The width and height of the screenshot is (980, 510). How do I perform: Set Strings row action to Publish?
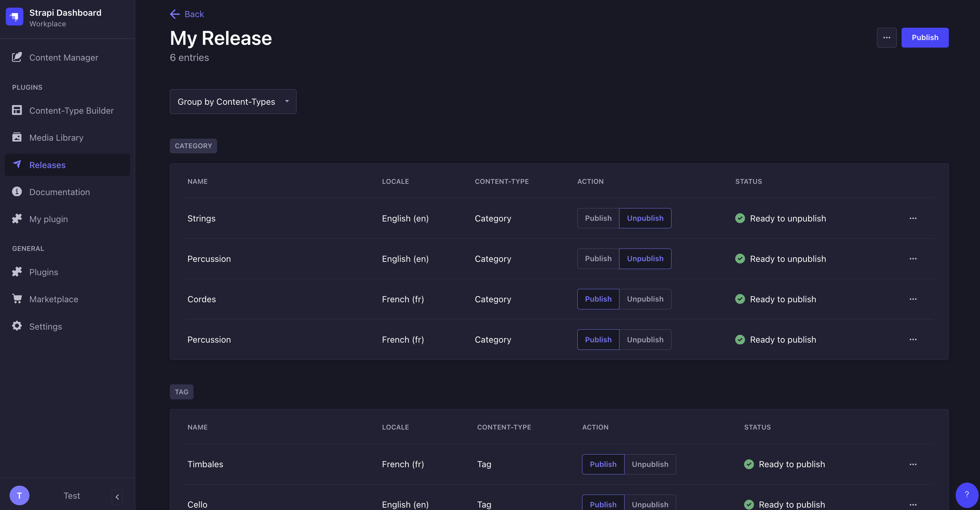click(598, 218)
